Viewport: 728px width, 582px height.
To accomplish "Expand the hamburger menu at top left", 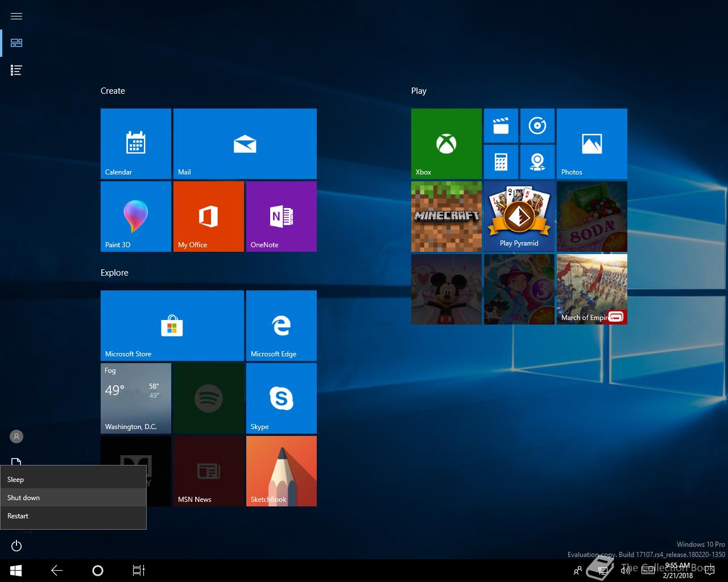I will (16, 16).
